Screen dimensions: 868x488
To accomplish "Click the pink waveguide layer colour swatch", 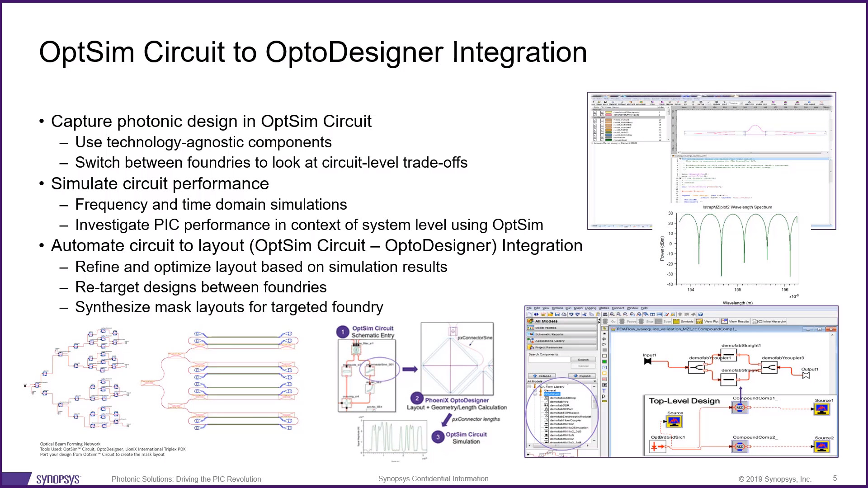I will click(x=609, y=115).
